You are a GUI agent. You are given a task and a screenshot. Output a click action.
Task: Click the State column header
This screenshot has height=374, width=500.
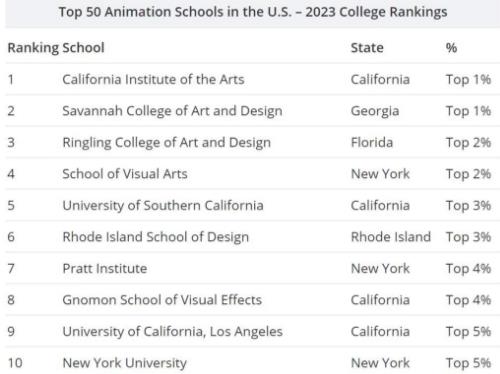click(367, 48)
